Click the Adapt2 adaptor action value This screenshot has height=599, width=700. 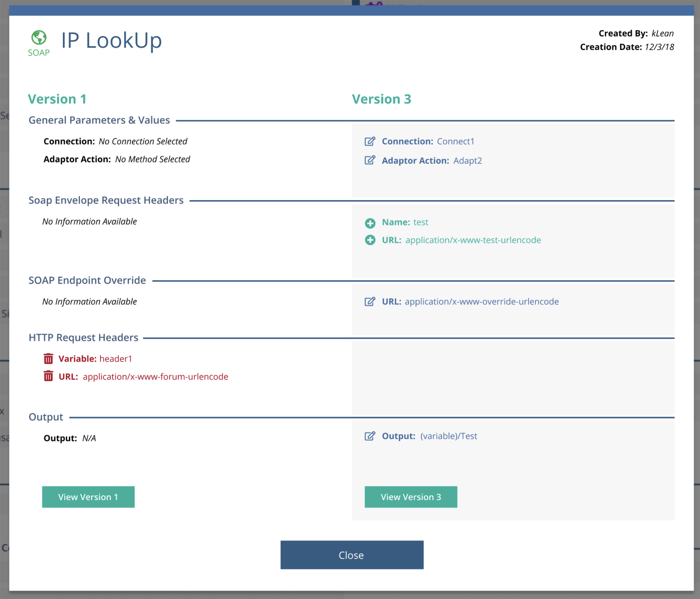click(x=467, y=161)
